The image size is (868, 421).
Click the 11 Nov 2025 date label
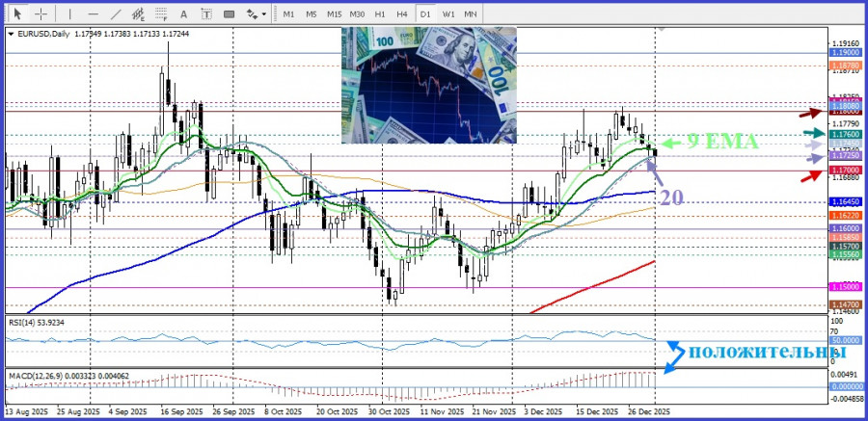pyautogui.click(x=441, y=412)
